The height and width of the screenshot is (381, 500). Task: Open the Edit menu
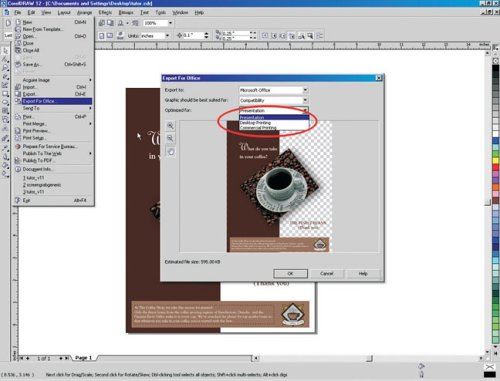tap(31, 12)
